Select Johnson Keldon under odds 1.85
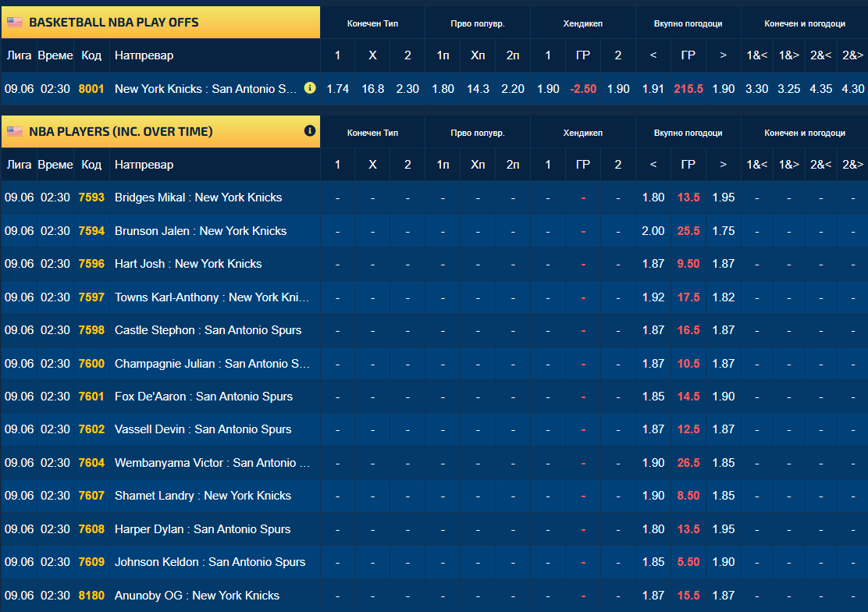 [x=653, y=562]
